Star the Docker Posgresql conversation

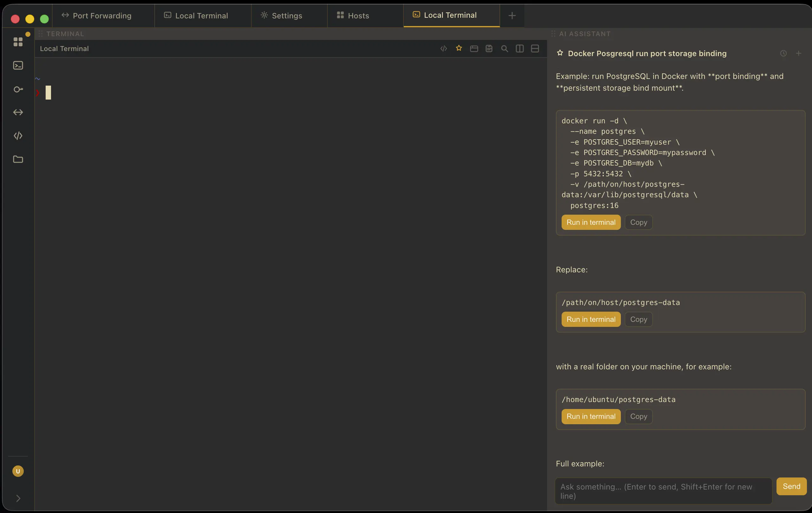click(560, 53)
